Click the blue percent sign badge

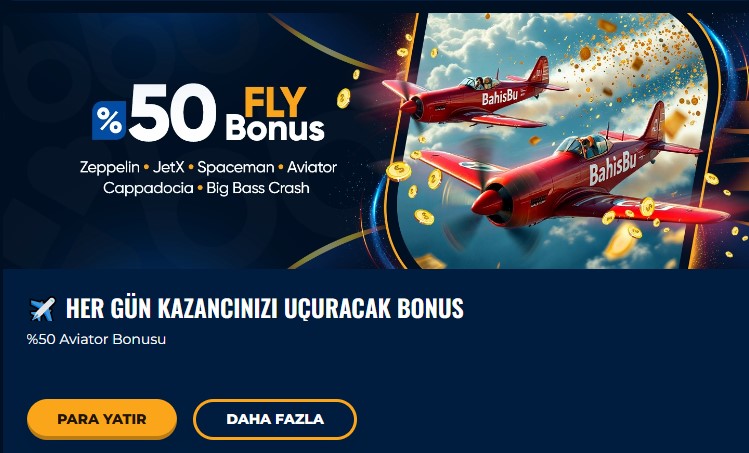pos(109,120)
